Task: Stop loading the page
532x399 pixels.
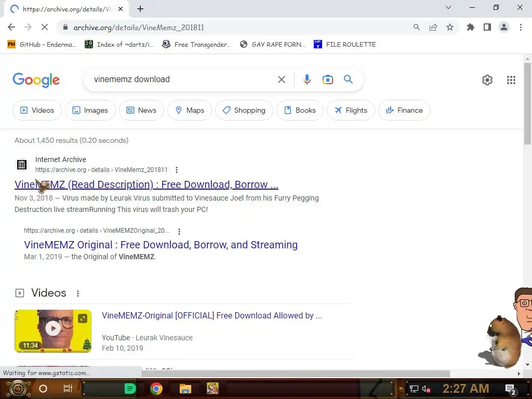Action: (45, 27)
